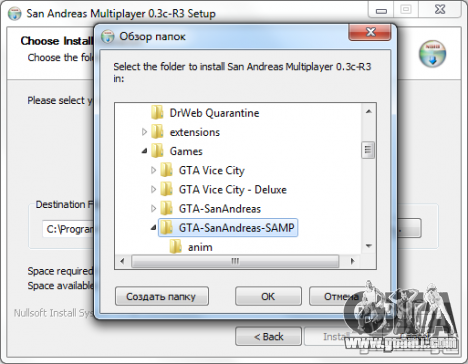Image resolution: width=468 pixels, height=364 pixels.
Task: Click the Games folder icon
Action: pos(157,151)
